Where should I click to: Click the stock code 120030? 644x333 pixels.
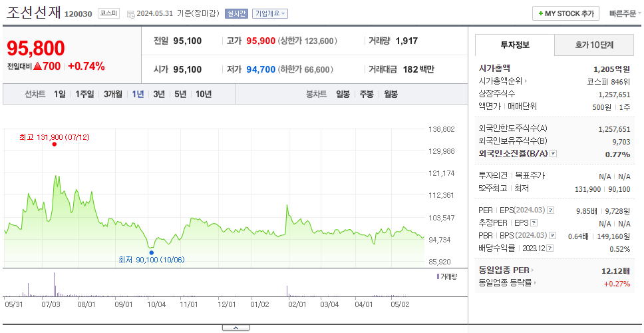(x=78, y=15)
